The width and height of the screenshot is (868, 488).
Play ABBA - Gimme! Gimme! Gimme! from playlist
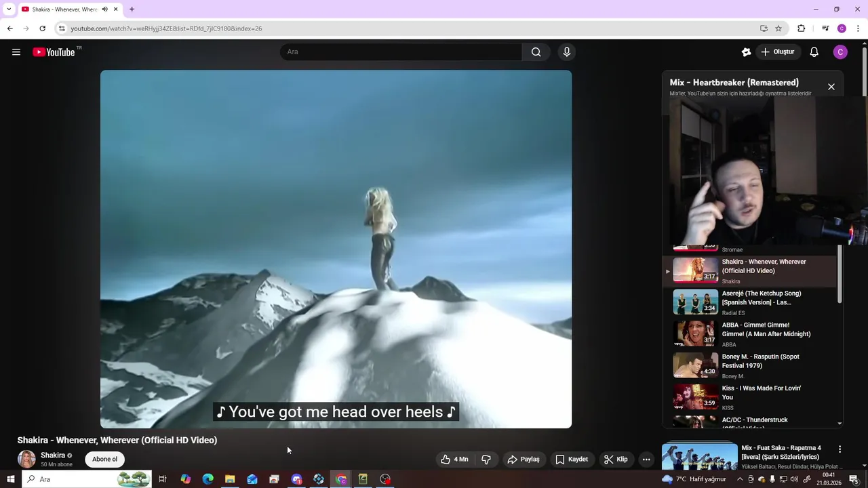coord(751,334)
